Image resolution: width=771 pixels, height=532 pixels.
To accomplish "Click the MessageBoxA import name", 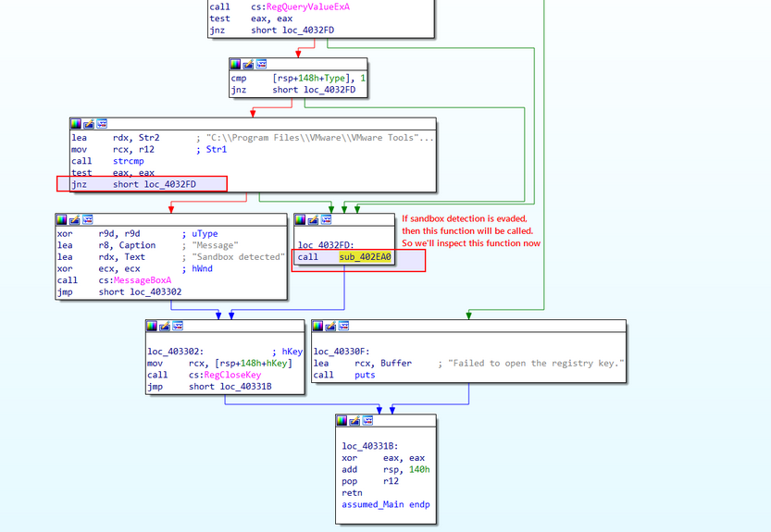I will tap(143, 280).
